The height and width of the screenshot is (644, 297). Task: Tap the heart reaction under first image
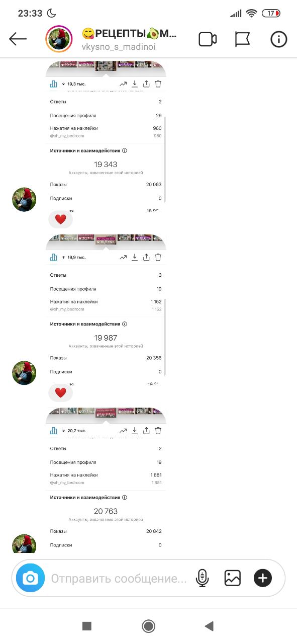(60, 219)
